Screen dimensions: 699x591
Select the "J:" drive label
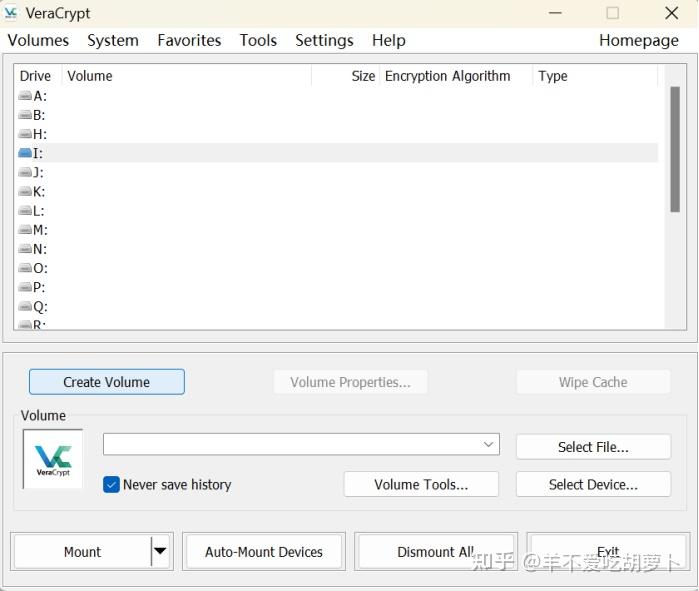tap(38, 172)
